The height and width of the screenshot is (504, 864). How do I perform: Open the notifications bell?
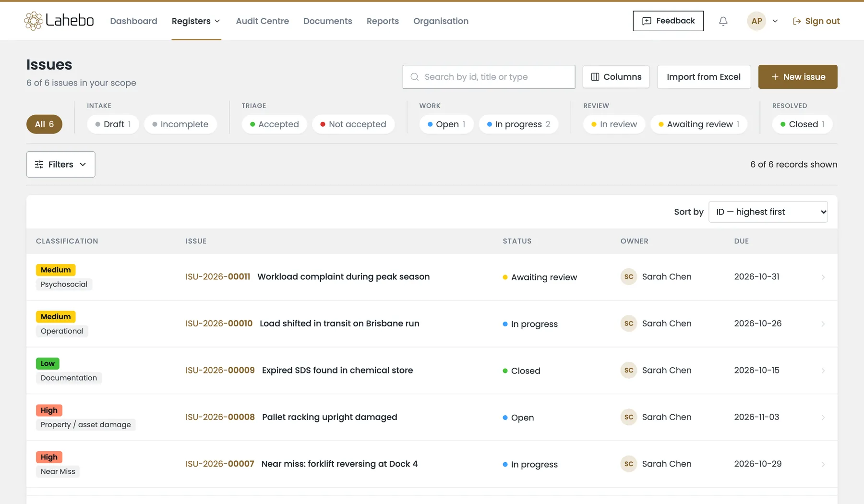tap(723, 21)
